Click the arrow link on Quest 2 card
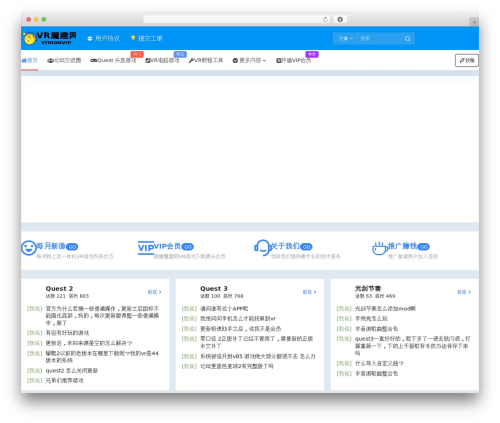Screen dimensions: 500x423 [155, 292]
